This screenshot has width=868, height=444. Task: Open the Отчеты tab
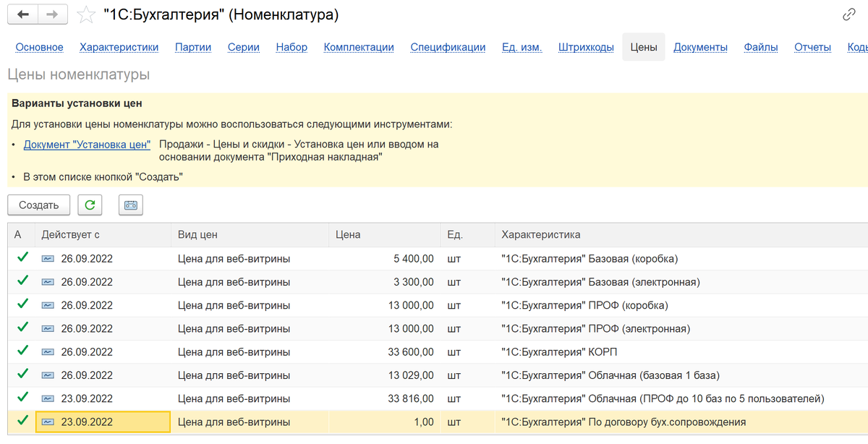pyautogui.click(x=812, y=47)
